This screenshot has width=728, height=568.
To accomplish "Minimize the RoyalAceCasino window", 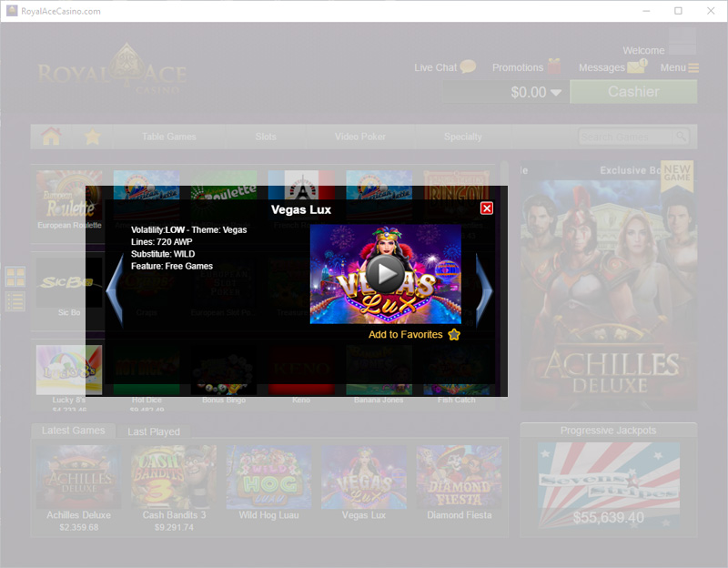I will [646, 11].
